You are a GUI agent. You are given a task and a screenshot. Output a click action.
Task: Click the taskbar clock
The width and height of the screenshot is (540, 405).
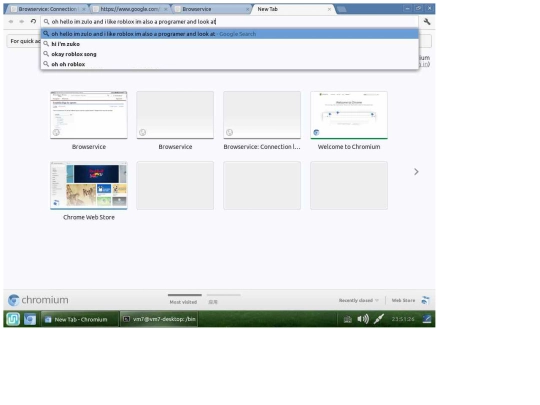click(403, 319)
